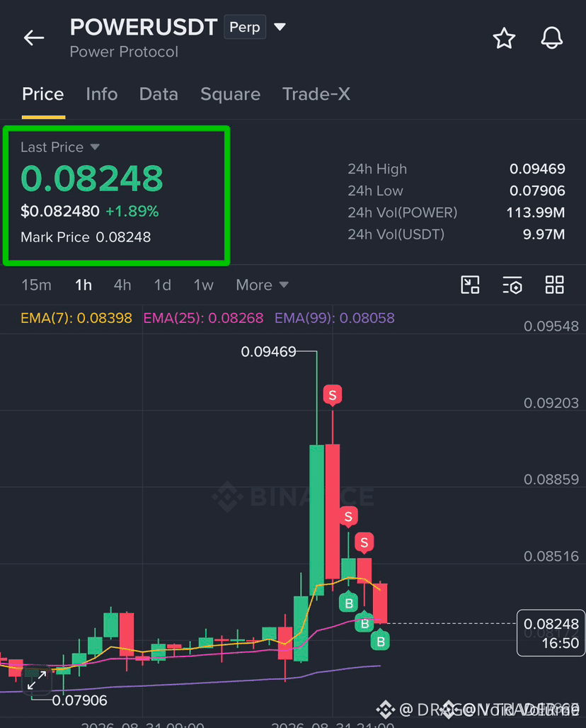Tap the 24h Vol(POWER) value 113.99M
This screenshot has width=586, height=728.
(x=536, y=212)
